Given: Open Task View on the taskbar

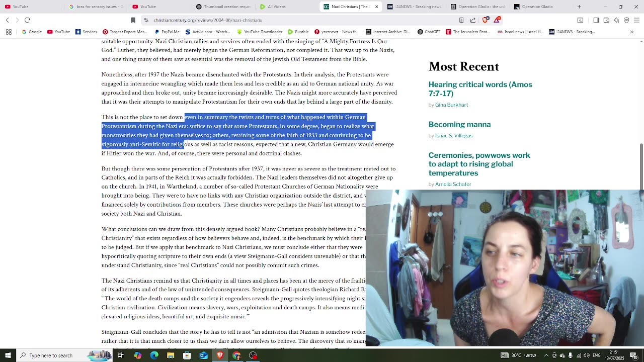Looking at the screenshot, I should point(121,355).
